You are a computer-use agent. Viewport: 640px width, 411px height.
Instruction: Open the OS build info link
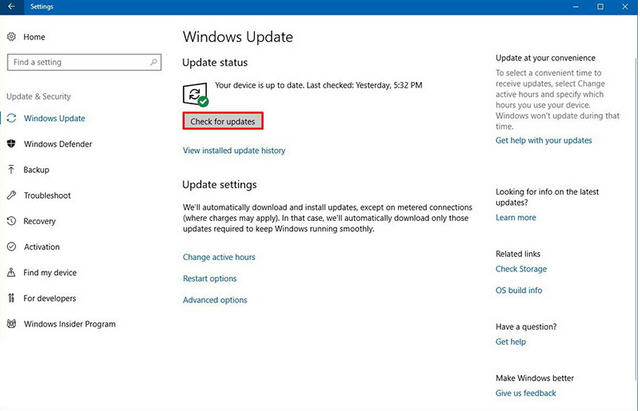point(519,291)
